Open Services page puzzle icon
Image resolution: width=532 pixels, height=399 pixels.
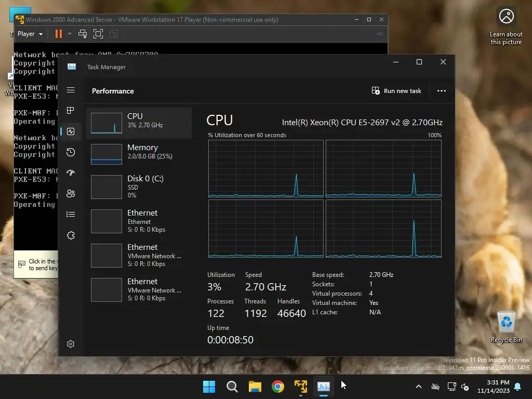(71, 235)
